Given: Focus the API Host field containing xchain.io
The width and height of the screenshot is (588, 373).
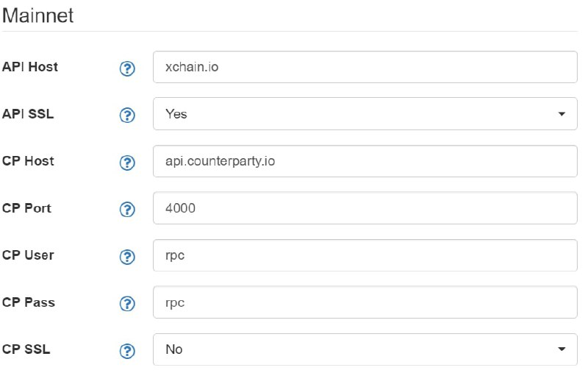Looking at the screenshot, I should point(365,67).
